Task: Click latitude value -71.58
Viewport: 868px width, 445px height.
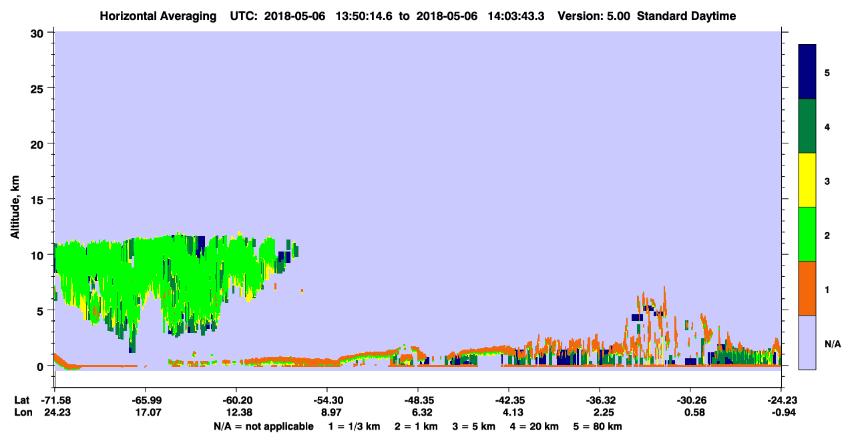Action: pyautogui.click(x=55, y=400)
